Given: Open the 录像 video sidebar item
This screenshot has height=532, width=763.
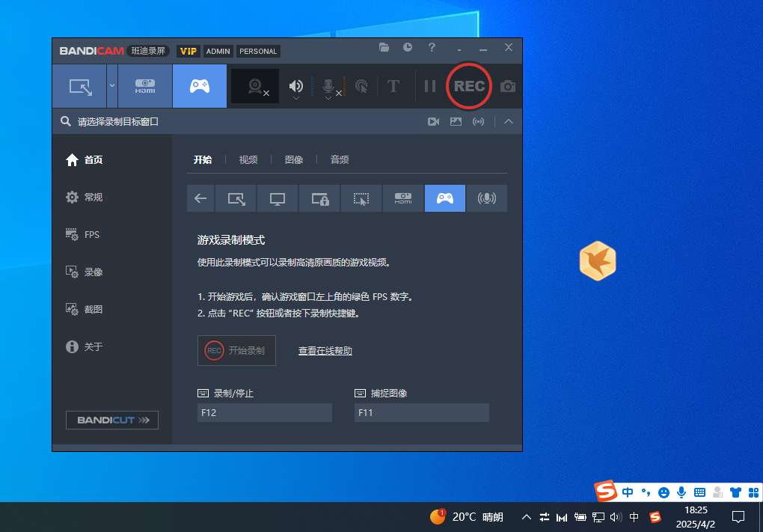Looking at the screenshot, I should tap(85, 272).
